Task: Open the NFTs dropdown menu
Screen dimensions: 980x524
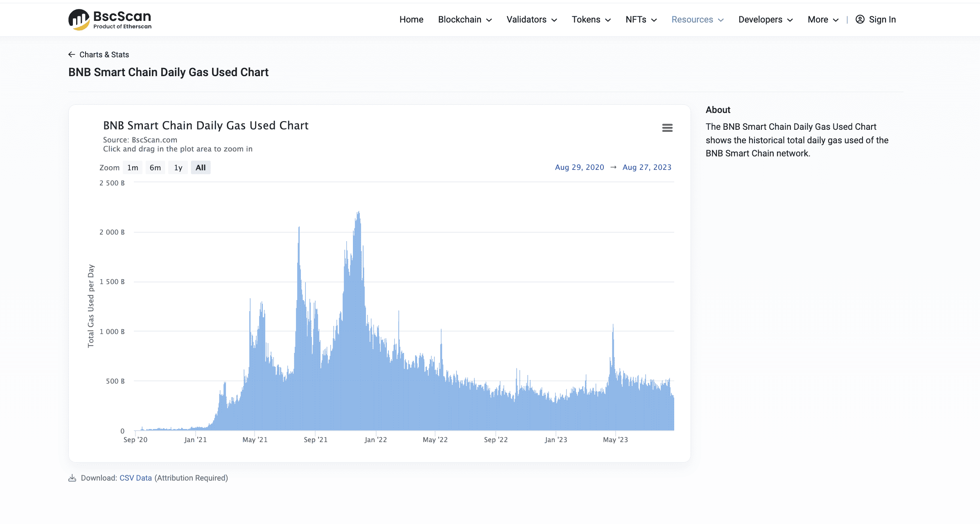Action: (x=641, y=19)
